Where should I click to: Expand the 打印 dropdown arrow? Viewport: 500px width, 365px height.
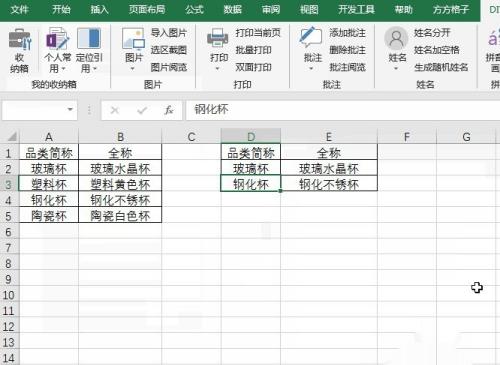pyautogui.click(x=217, y=69)
